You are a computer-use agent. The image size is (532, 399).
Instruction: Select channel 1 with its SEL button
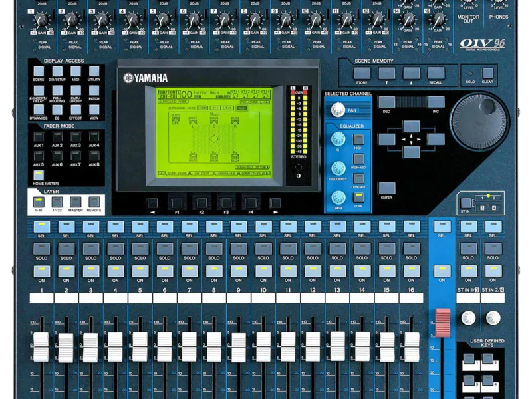point(41,227)
